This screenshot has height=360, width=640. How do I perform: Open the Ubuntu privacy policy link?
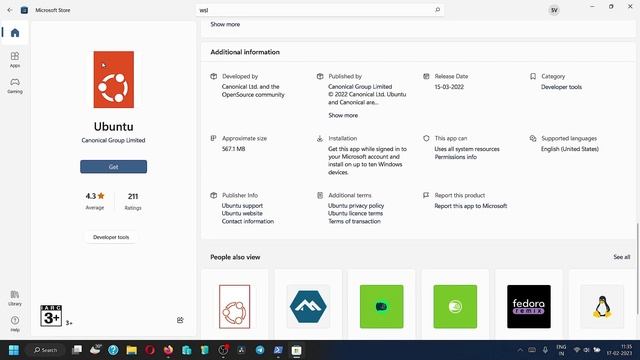pos(356,206)
